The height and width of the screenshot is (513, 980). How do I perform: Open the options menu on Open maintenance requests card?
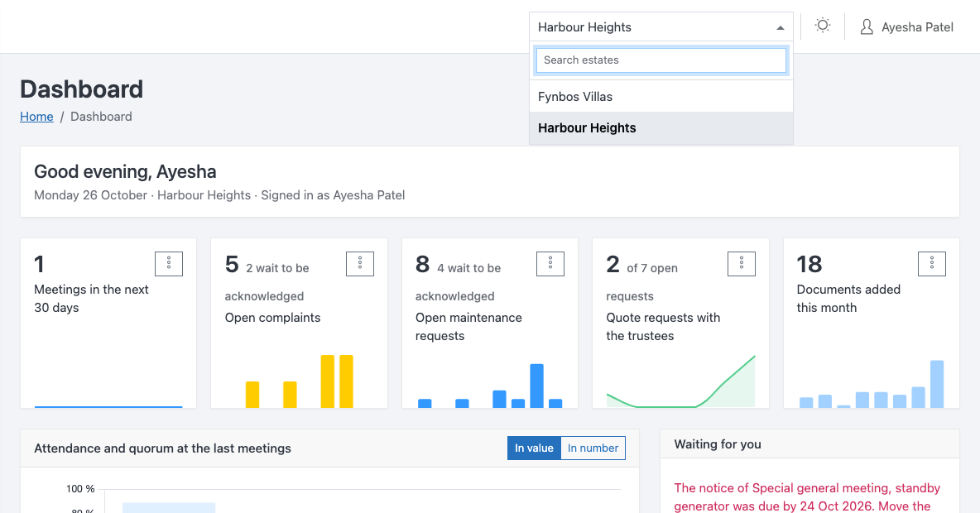(550, 264)
